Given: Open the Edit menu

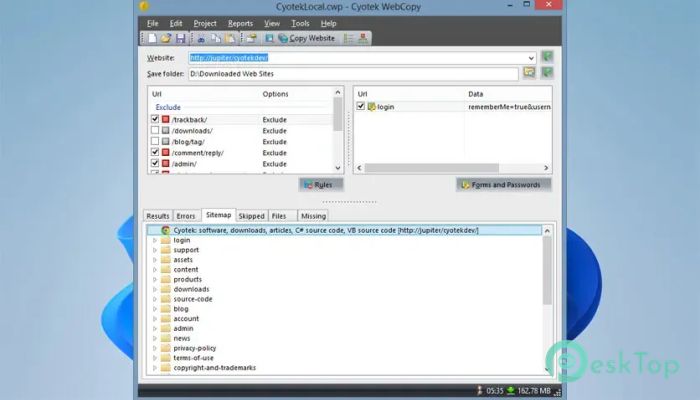Looking at the screenshot, I should click(176, 23).
